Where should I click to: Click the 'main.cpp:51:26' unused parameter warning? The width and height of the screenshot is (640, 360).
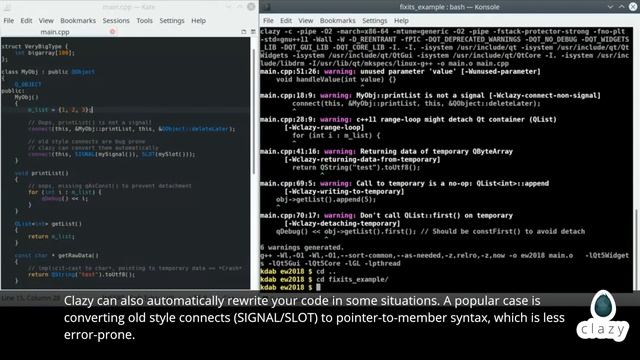400,71
